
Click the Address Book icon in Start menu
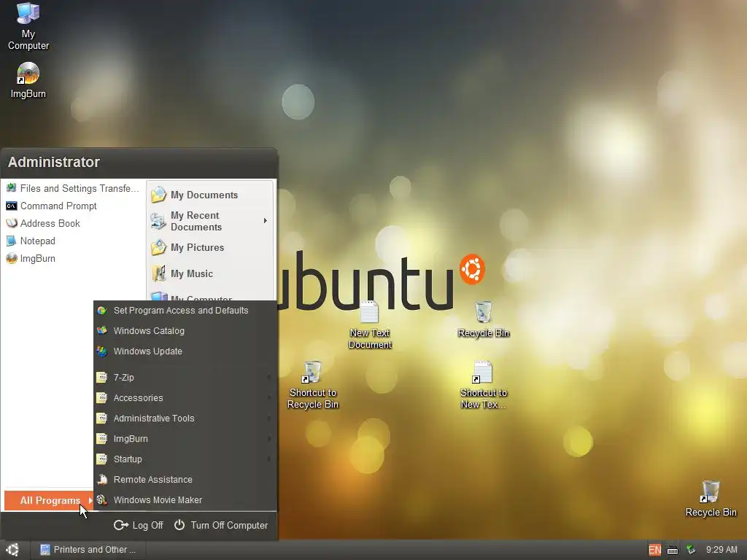click(x=12, y=223)
